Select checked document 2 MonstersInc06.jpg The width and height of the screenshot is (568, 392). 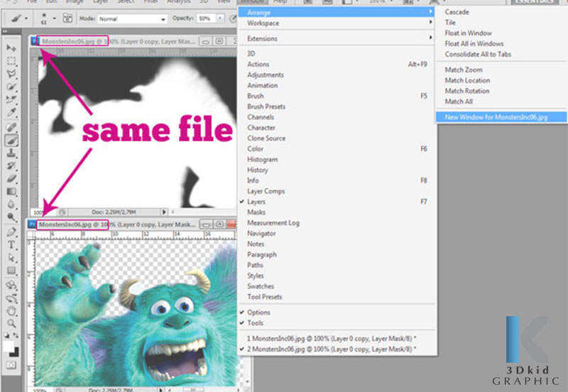click(337, 349)
